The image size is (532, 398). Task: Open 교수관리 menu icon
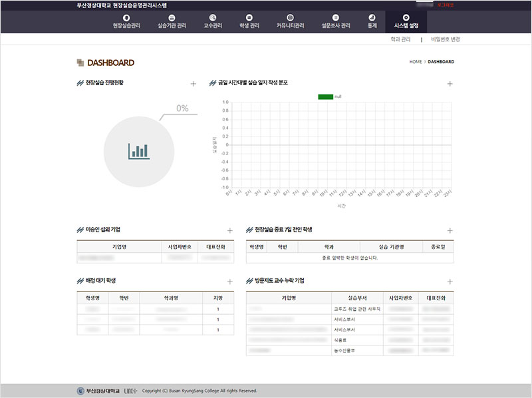click(x=213, y=18)
